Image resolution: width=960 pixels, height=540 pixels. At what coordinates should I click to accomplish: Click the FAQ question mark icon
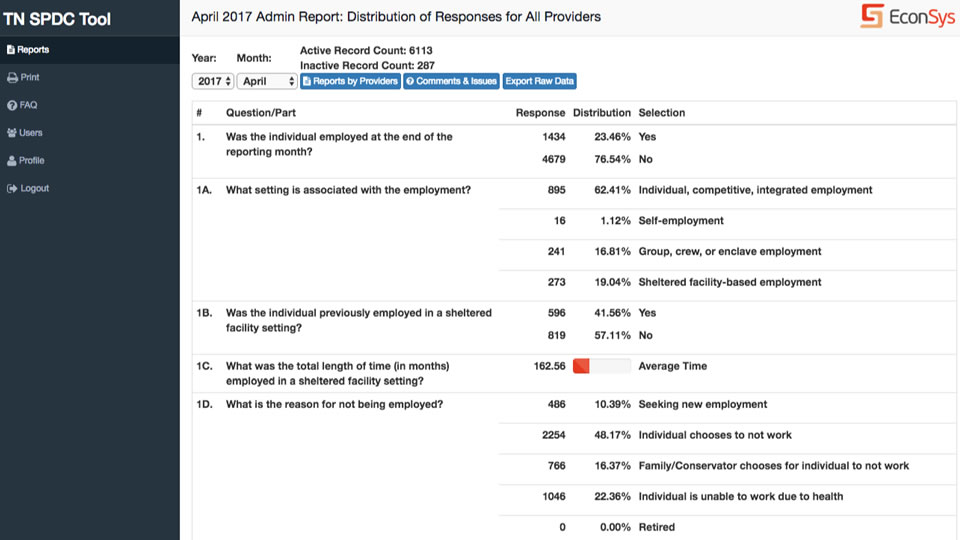click(11, 105)
